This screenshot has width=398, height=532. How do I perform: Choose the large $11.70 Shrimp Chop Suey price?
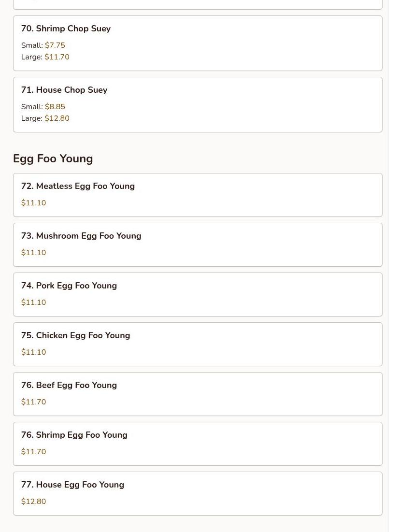click(x=57, y=57)
